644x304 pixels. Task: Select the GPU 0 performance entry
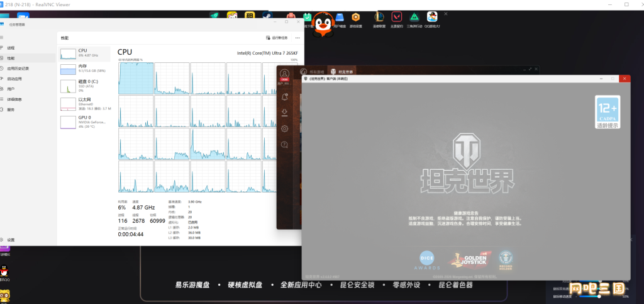pyautogui.click(x=85, y=121)
